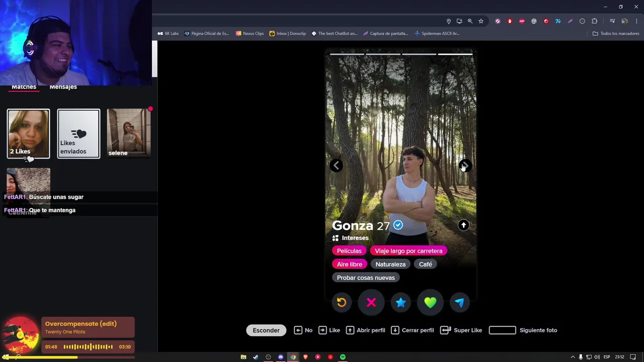This screenshot has width=644, height=362.
Task: Open the Chrome profile avatar
Action: coord(624,21)
